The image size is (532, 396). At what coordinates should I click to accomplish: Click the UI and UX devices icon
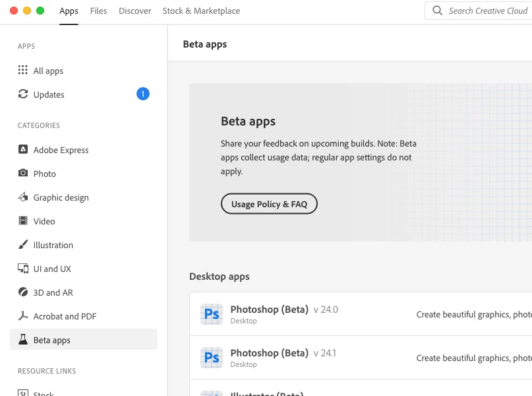(22, 268)
